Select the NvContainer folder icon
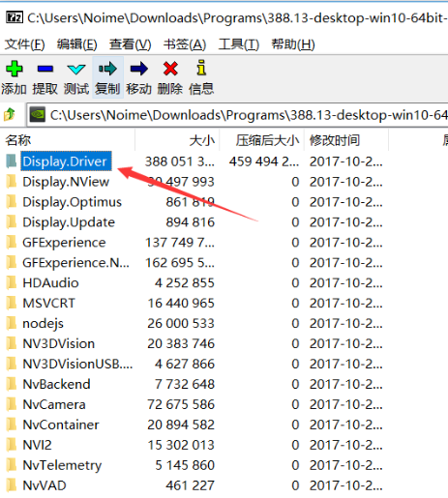This screenshot has height=498, width=448. [x=12, y=425]
